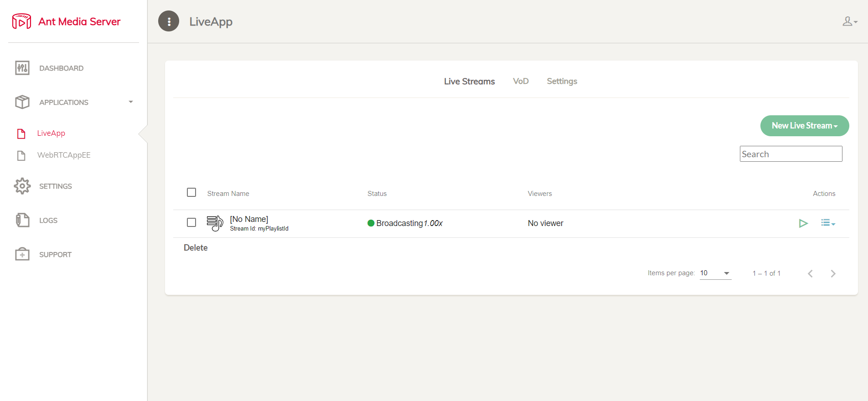868x401 pixels.
Task: Click the green broadcasting status dot
Action: (371, 223)
